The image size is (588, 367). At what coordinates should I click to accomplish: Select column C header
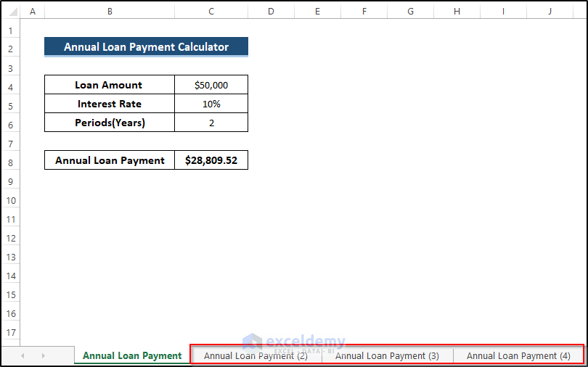point(211,12)
